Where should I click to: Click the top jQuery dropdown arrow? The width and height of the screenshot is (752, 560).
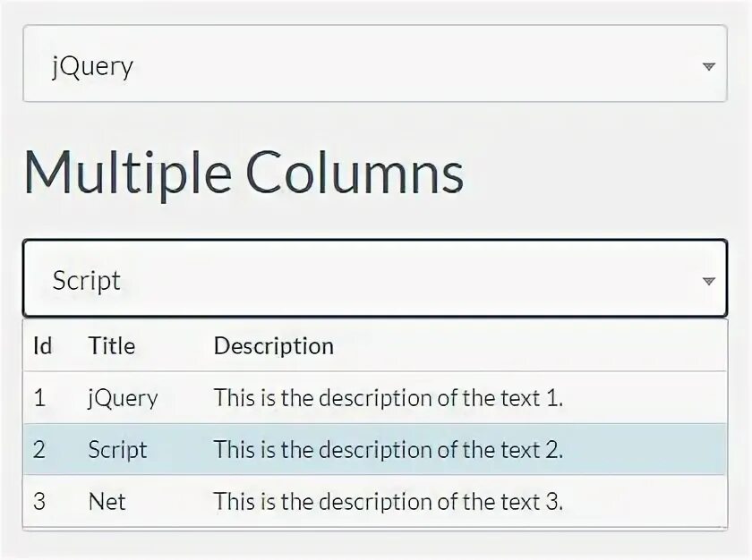708,66
